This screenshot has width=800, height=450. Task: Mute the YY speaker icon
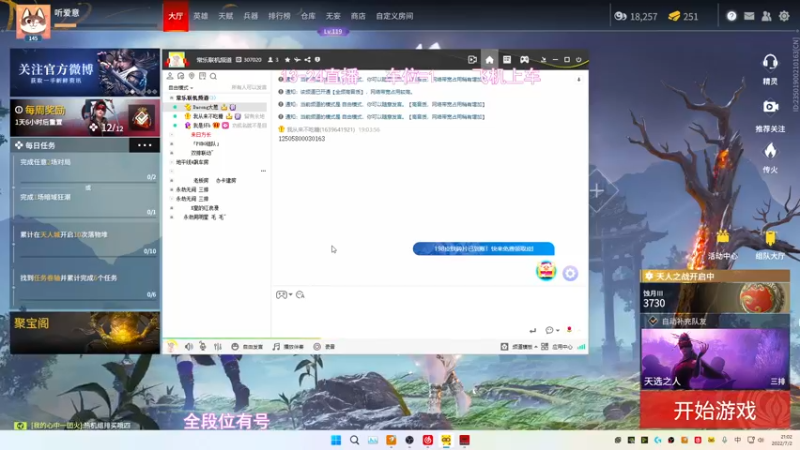(x=189, y=346)
